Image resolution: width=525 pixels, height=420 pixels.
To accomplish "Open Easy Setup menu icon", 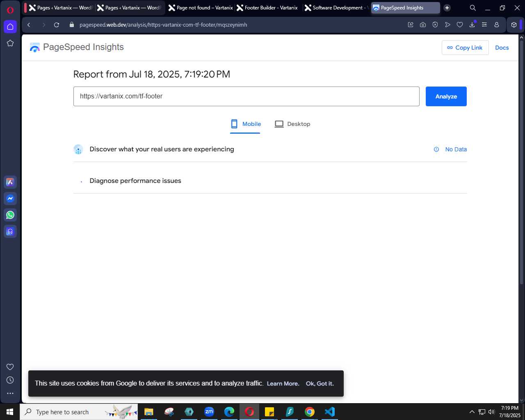I will tap(484, 25).
